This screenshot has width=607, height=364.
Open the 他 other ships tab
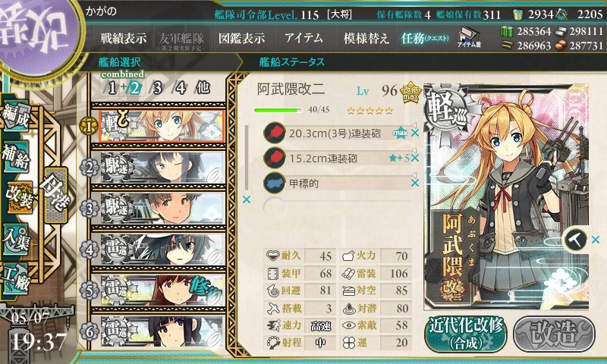[x=203, y=88]
